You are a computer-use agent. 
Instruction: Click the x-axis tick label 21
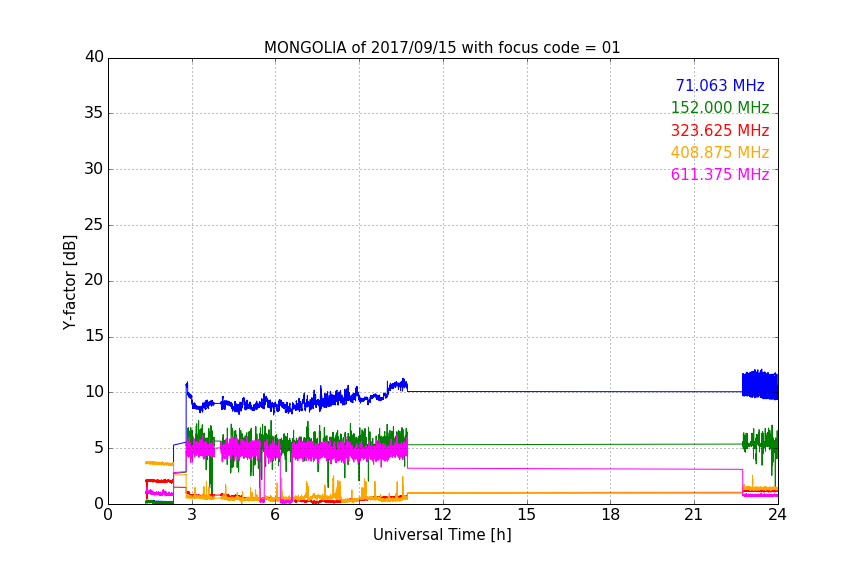(694, 515)
